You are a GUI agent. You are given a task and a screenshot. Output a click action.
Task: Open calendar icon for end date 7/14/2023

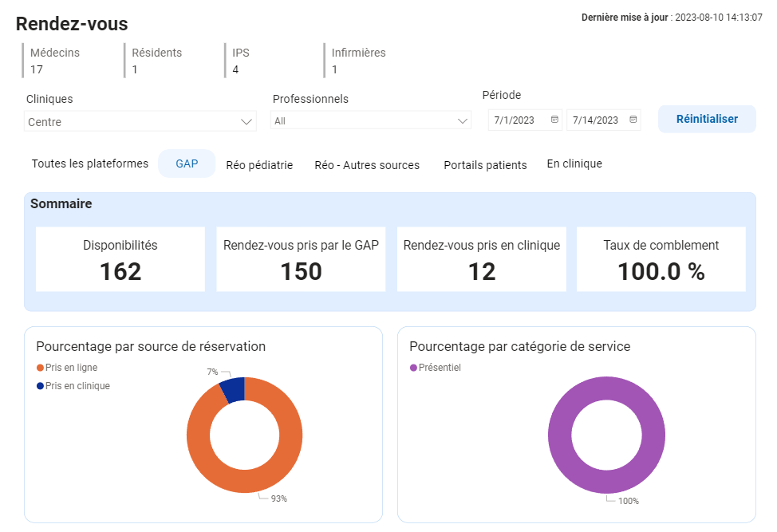point(633,120)
